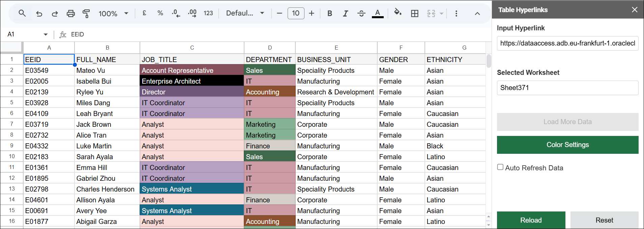Image resolution: width=644 pixels, height=229 pixels.
Task: Open Color Settings in the sidebar
Action: [x=567, y=145]
